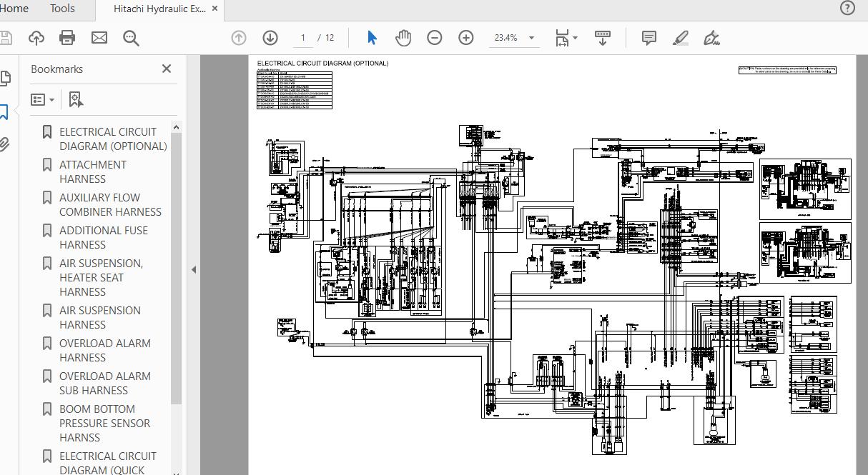Close the Bookmarks panel
The image size is (868, 475).
pos(167,69)
